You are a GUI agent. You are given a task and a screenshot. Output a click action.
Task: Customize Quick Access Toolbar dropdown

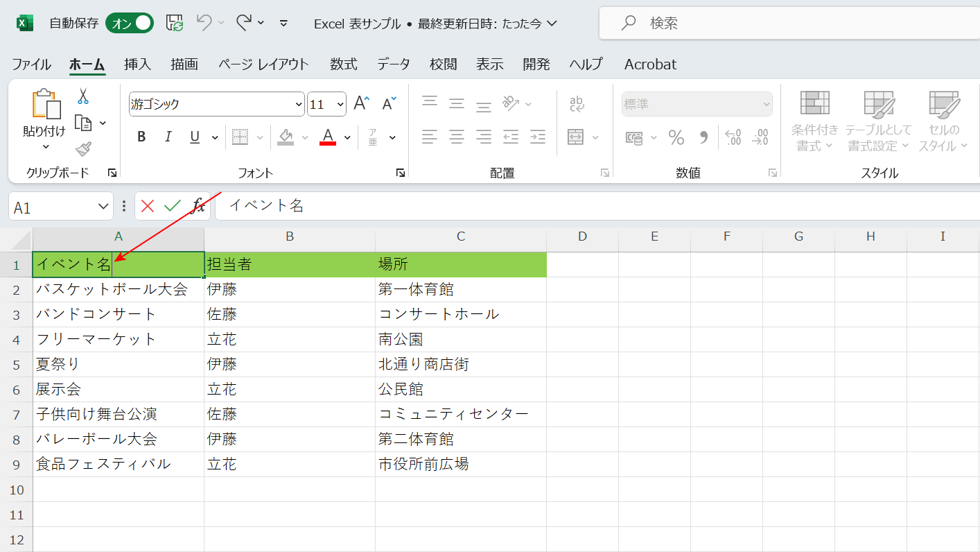coord(283,23)
